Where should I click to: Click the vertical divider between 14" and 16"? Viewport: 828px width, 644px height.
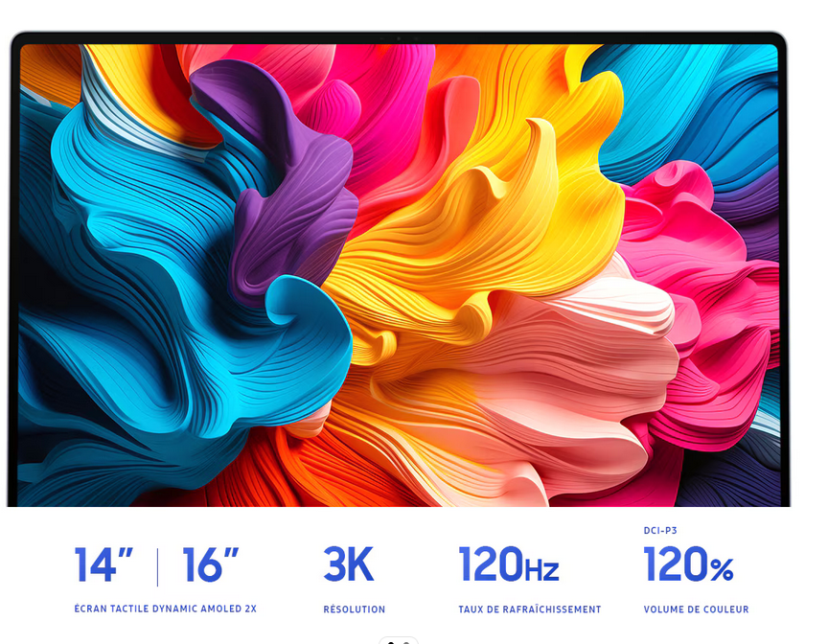(158, 566)
